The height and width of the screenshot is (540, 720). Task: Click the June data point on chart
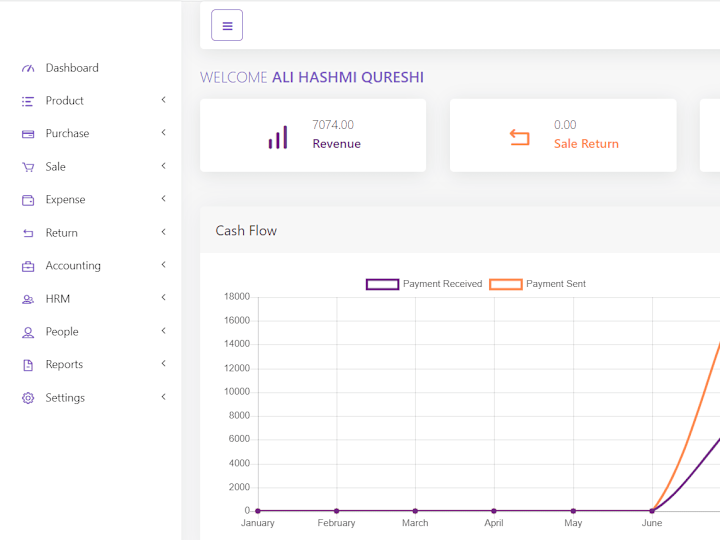[x=652, y=511]
